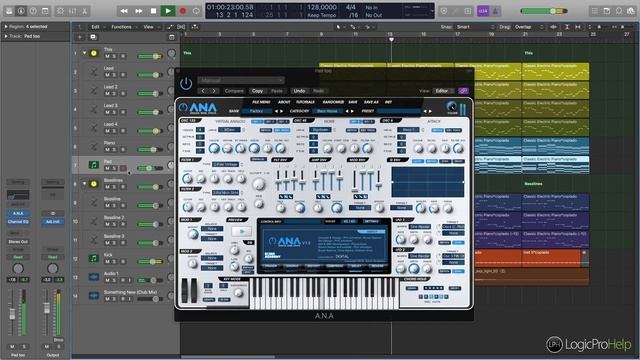Stop playback with the Stop button
640x360 pixels.
(x=153, y=11)
